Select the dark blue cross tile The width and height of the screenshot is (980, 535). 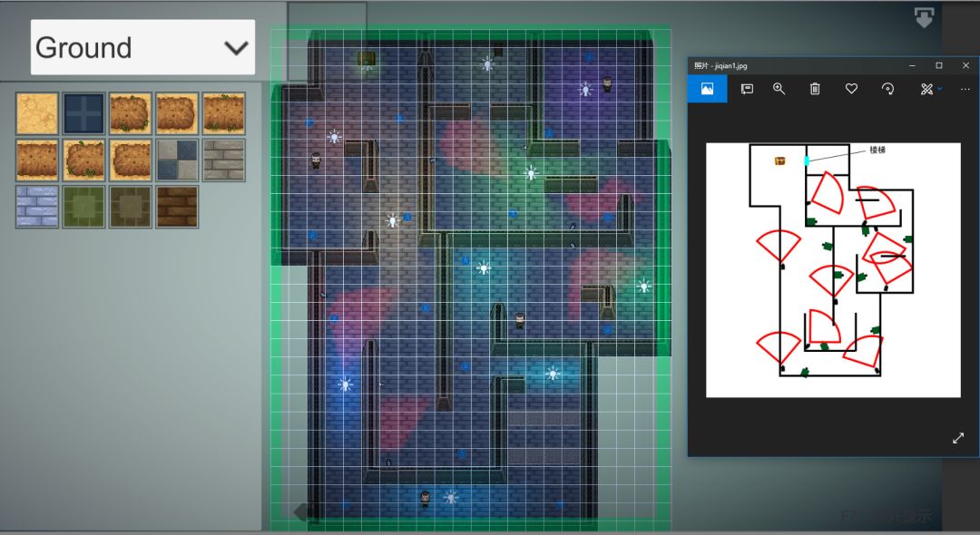[83, 113]
